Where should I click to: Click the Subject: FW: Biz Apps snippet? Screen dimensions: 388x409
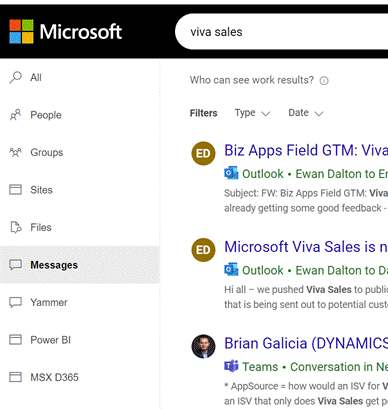pyautogui.click(x=306, y=201)
